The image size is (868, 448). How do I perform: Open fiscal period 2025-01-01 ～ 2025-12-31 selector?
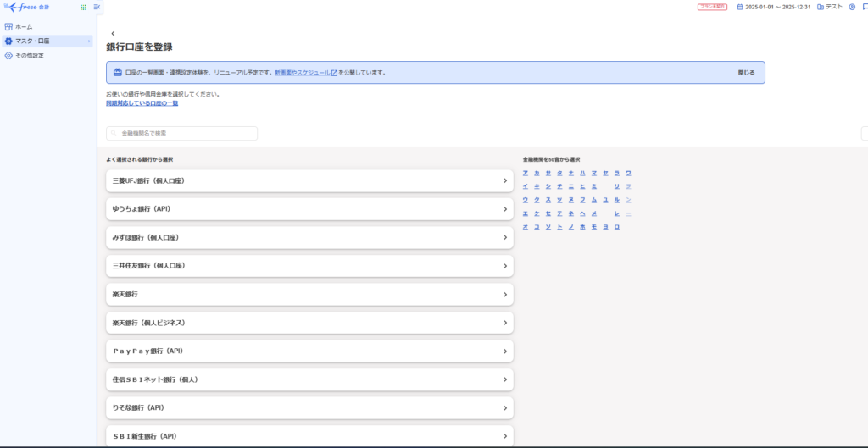773,7
